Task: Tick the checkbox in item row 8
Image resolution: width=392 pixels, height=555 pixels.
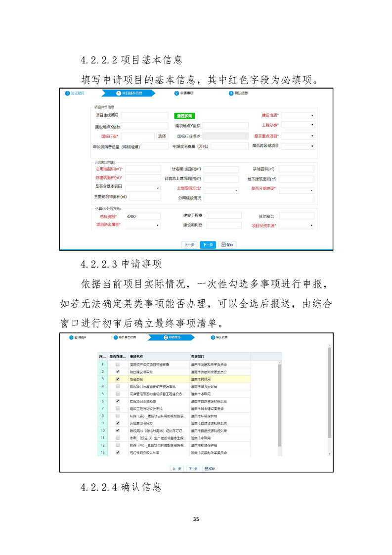Action: 118,416
